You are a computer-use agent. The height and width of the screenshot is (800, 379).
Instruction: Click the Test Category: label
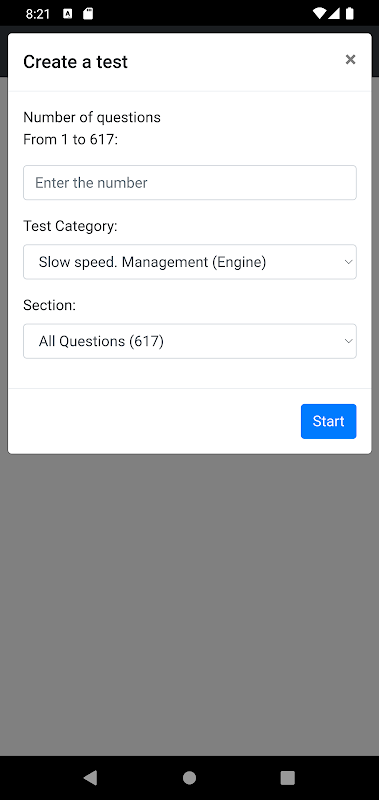point(70,226)
